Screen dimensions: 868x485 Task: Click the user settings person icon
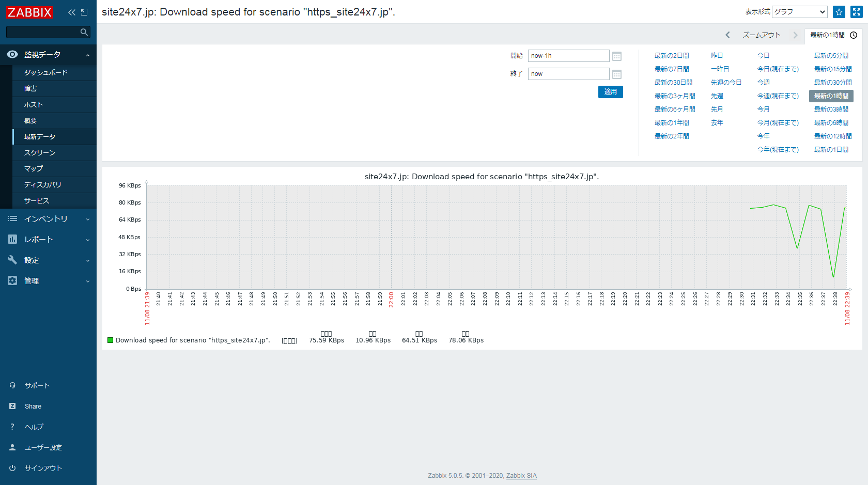[x=12, y=447]
